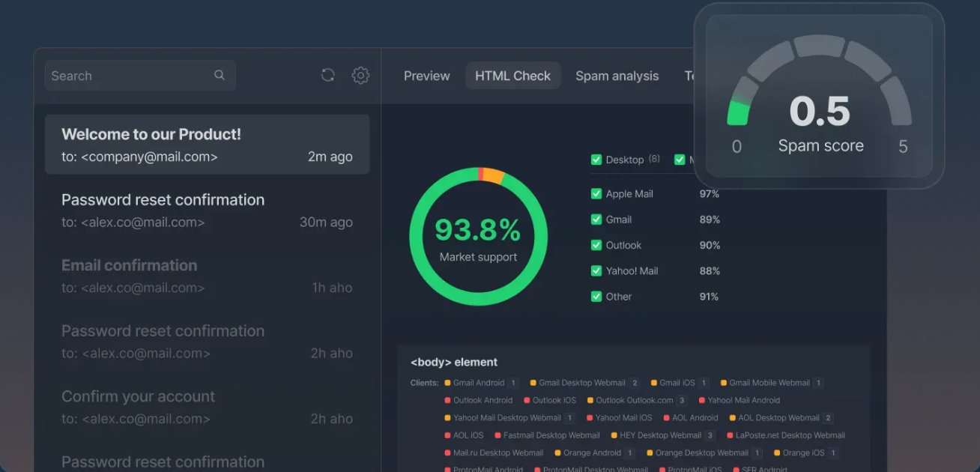Click the HEY Desktop Webmail tag

663,435
